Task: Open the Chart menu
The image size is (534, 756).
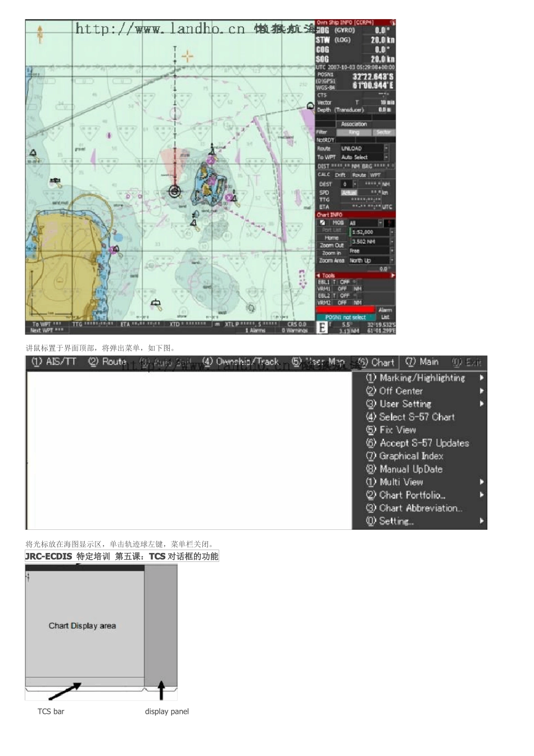Action: click(x=376, y=362)
